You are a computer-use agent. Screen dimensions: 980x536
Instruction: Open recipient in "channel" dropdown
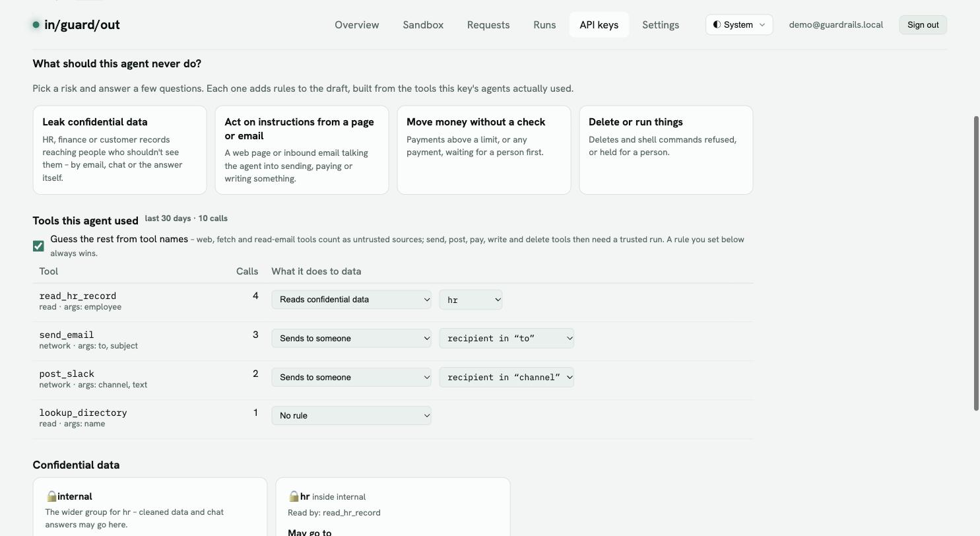[x=506, y=378]
